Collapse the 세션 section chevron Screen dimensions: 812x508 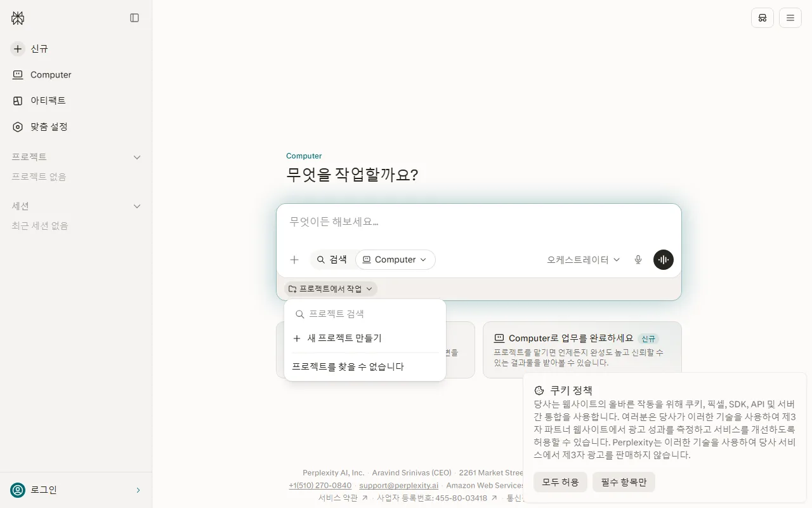[x=137, y=206]
